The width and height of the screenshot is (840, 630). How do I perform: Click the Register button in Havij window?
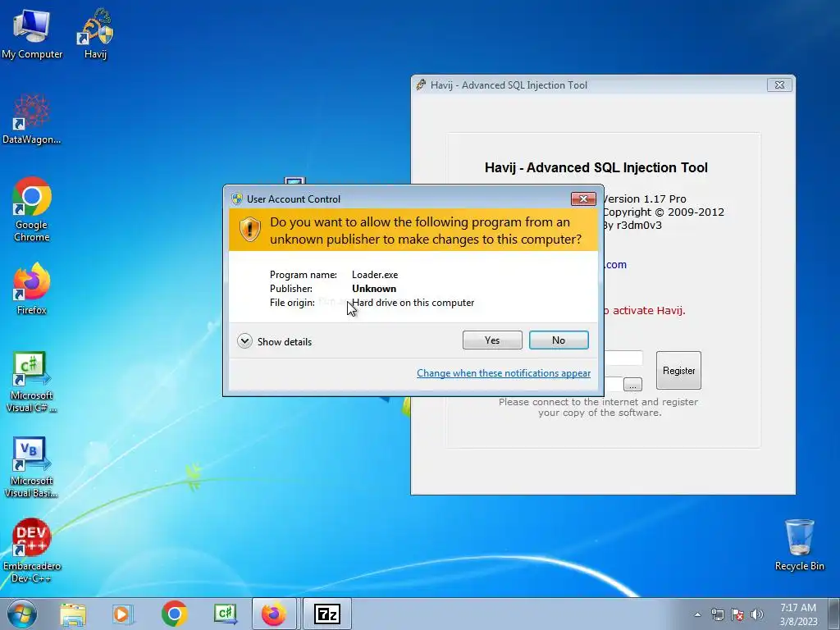678,370
